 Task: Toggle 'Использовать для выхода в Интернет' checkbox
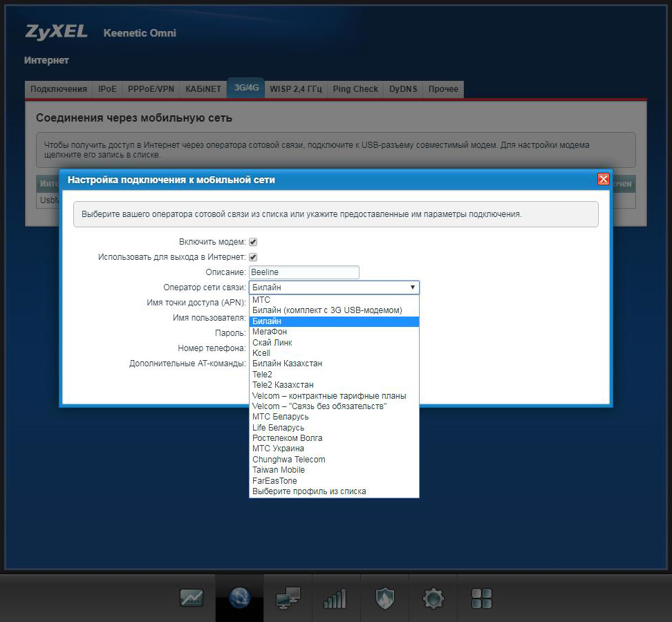click(253, 257)
